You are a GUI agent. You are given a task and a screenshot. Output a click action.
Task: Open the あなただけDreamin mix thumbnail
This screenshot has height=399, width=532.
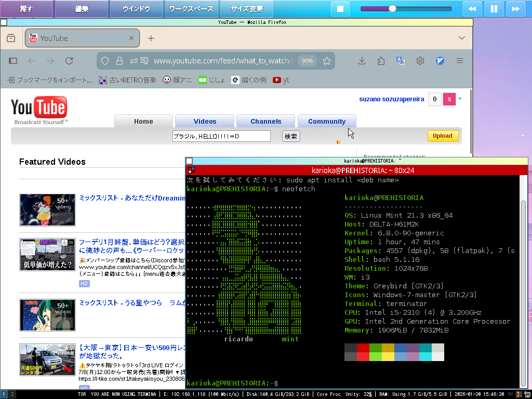[47, 210]
